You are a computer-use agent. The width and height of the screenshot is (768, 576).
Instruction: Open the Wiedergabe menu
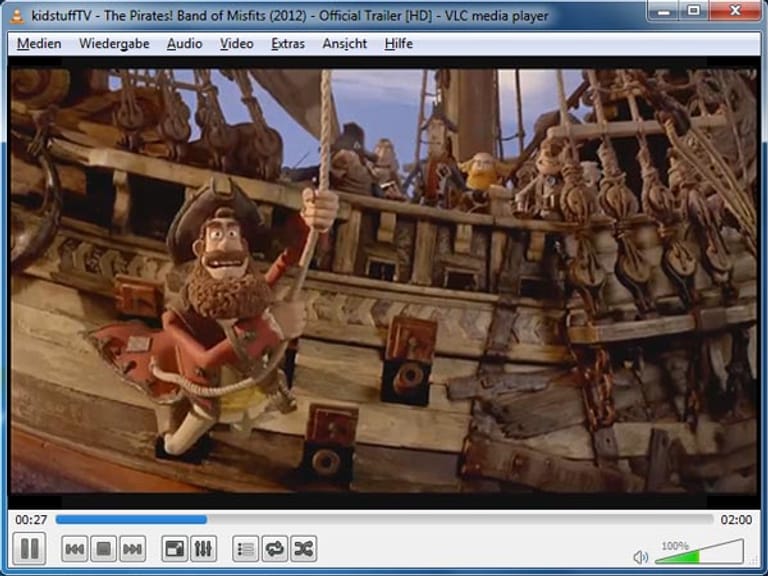114,44
